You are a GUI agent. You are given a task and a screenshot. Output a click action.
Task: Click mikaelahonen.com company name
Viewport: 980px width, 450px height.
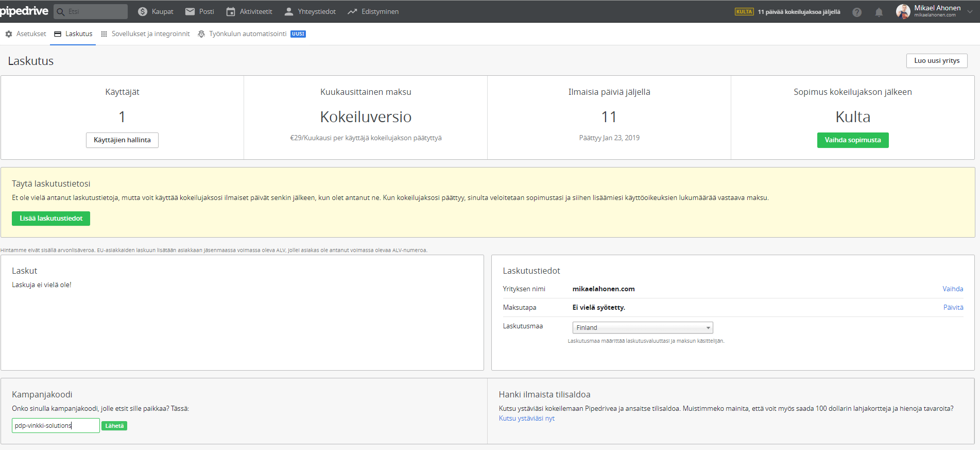point(604,289)
